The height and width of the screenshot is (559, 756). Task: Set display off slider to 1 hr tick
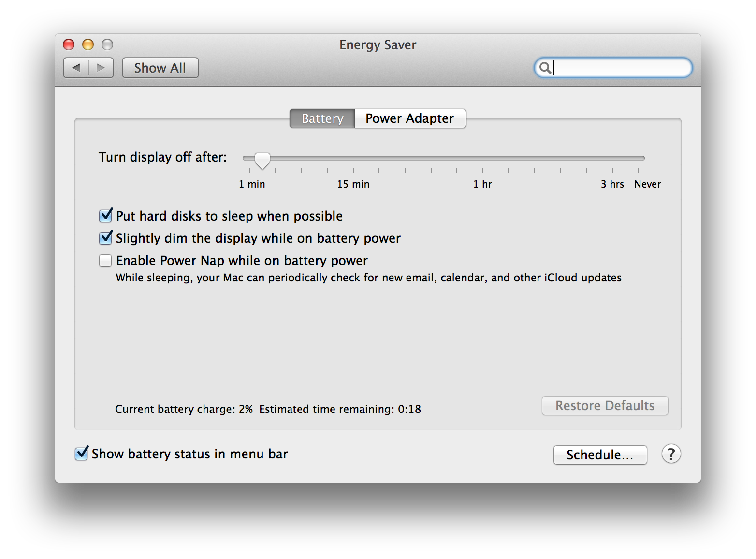click(x=483, y=158)
